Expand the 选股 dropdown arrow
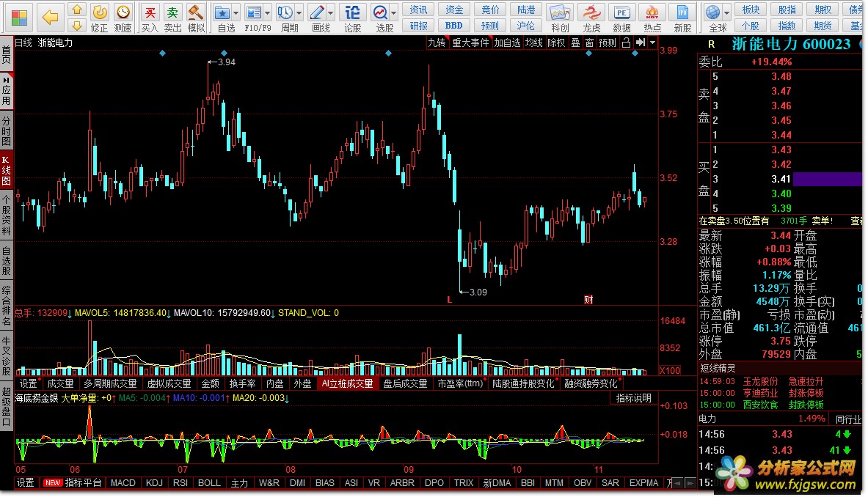The height and width of the screenshot is (497, 868). click(394, 12)
